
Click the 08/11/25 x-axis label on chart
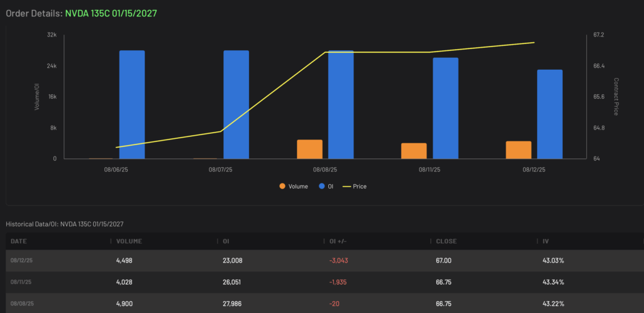point(430,169)
